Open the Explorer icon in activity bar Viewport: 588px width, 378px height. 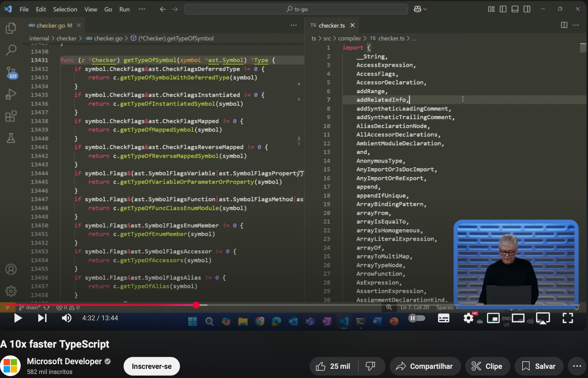click(11, 28)
